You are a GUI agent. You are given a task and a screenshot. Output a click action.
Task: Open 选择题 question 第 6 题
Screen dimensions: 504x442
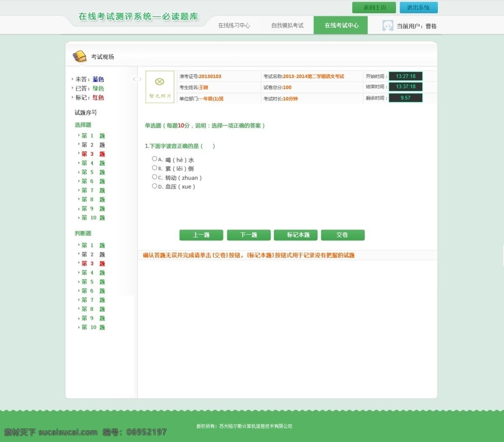point(93,182)
